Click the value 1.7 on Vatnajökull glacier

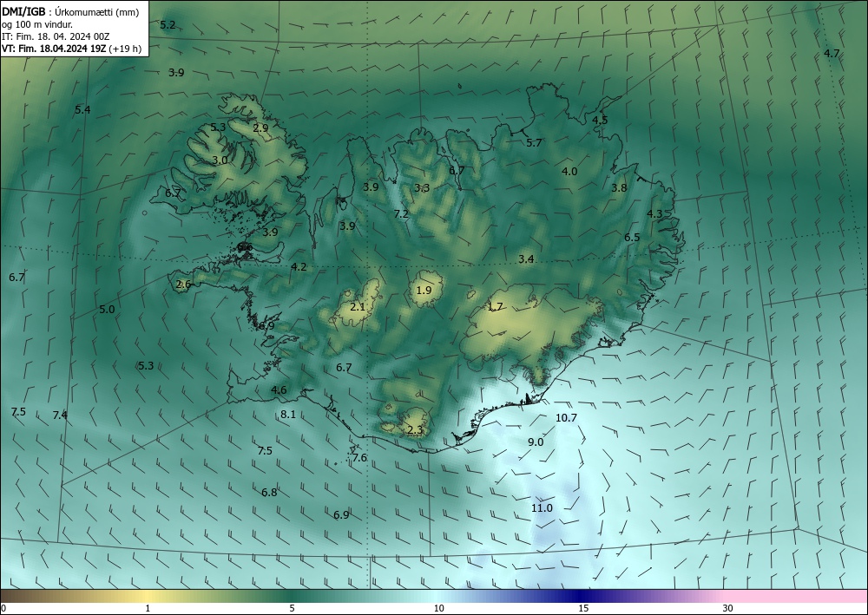pos(495,306)
